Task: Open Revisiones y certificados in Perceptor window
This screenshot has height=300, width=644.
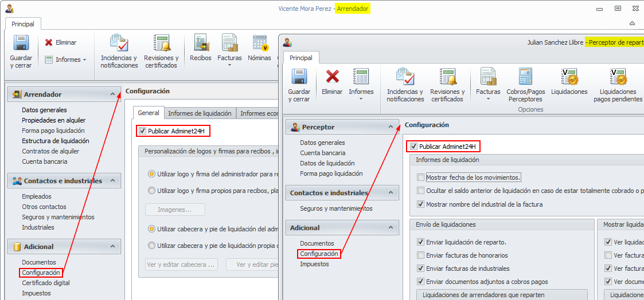Action: coord(447,86)
